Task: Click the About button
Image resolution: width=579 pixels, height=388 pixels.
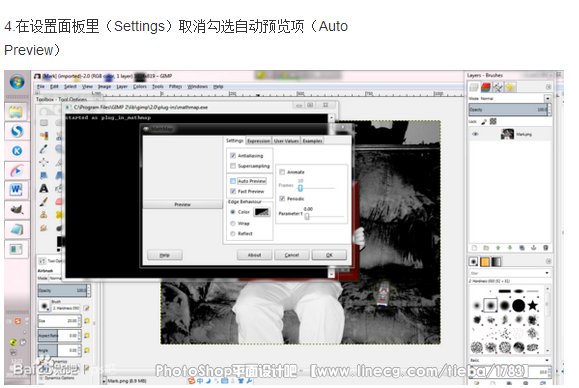Action: tap(254, 255)
